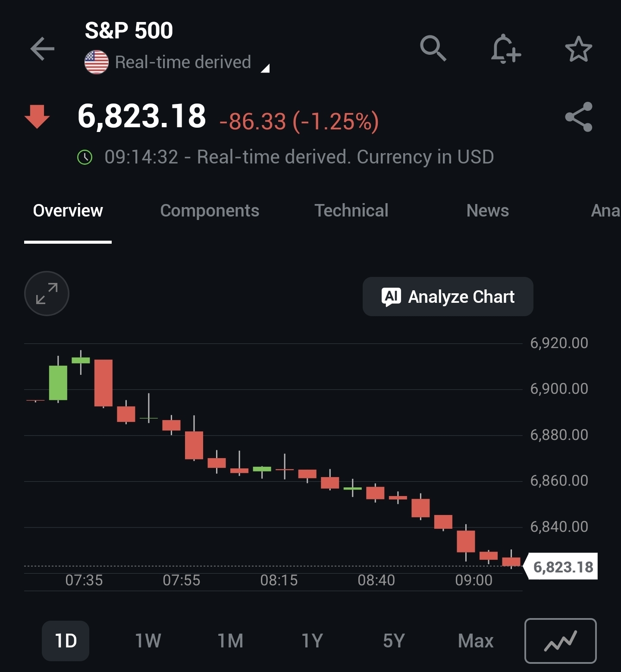Select the Overview tab
This screenshot has width=621, height=672.
[68, 211]
